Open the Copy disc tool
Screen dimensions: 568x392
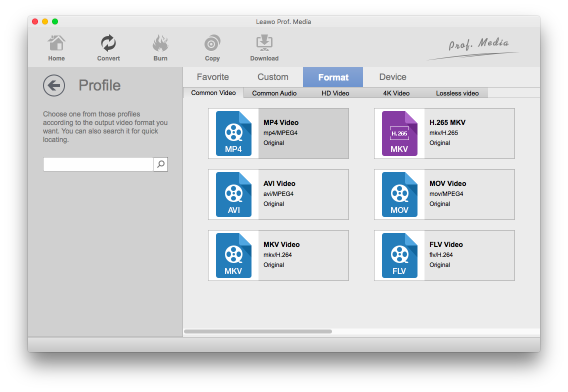212,44
